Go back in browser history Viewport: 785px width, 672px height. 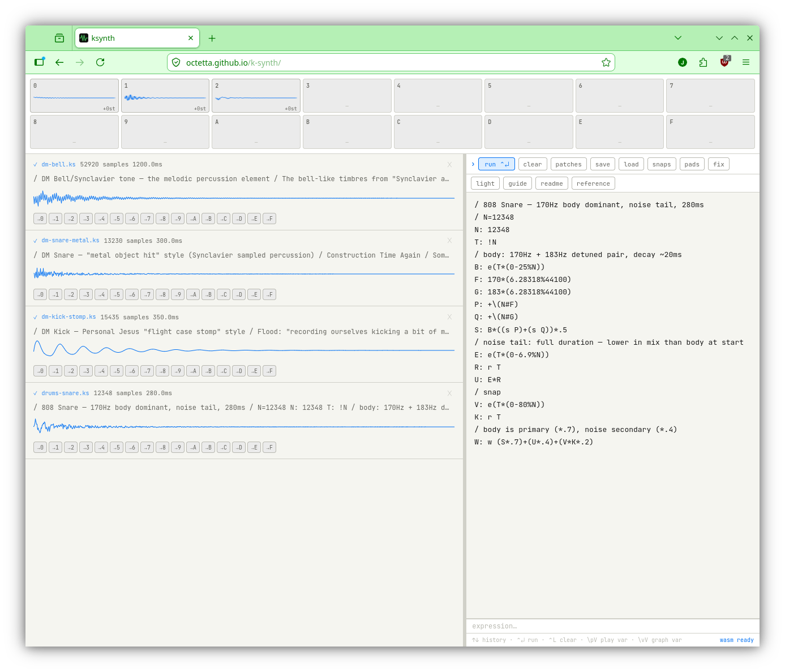[x=59, y=62]
